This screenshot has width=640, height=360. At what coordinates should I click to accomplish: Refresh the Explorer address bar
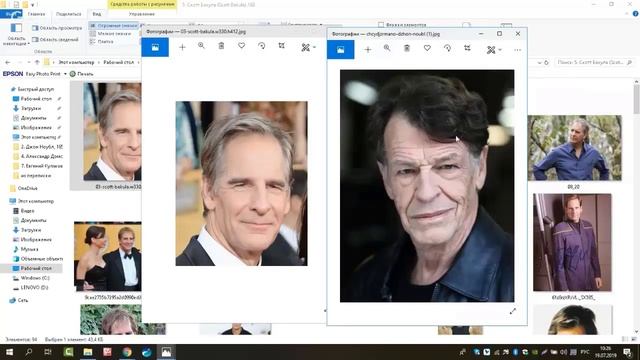[x=547, y=62]
